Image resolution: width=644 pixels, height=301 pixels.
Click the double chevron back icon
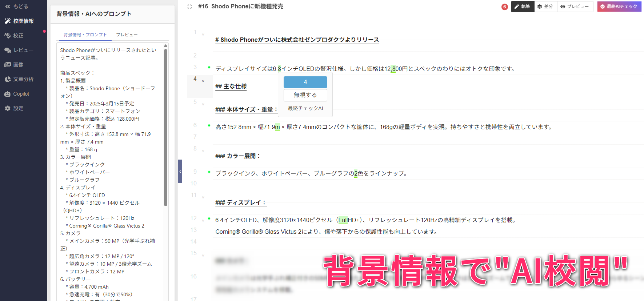click(x=8, y=7)
